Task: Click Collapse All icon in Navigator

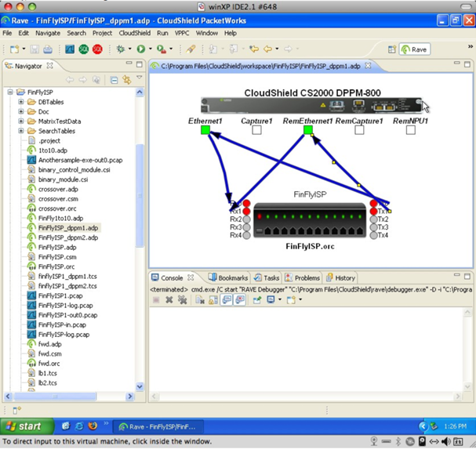Action: [114, 80]
